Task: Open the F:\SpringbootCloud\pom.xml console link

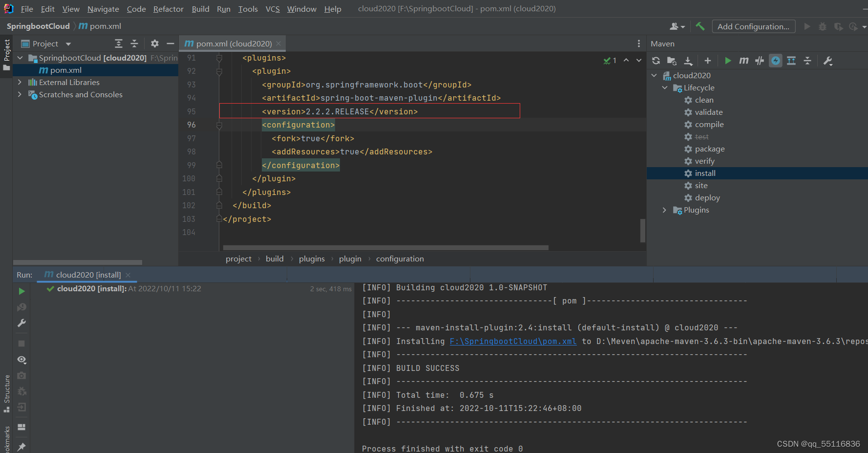Action: pos(512,341)
